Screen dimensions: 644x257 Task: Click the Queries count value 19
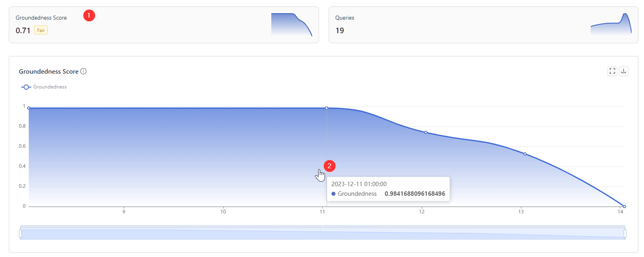(340, 31)
